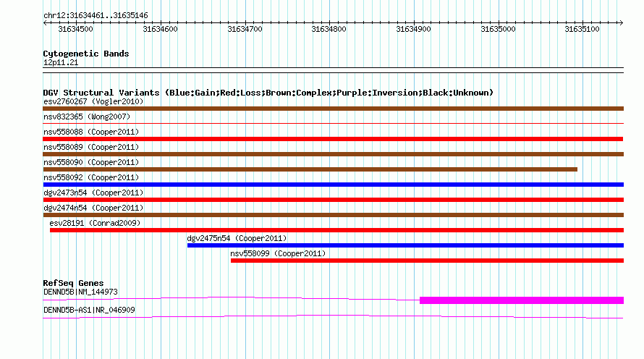The image size is (644, 359).
Task: Click the nsv558090 (Cooper2011) label
Action: [x=91, y=162]
